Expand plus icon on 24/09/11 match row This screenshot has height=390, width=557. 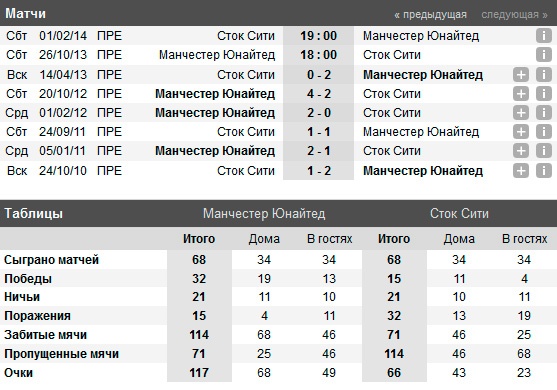(x=521, y=132)
